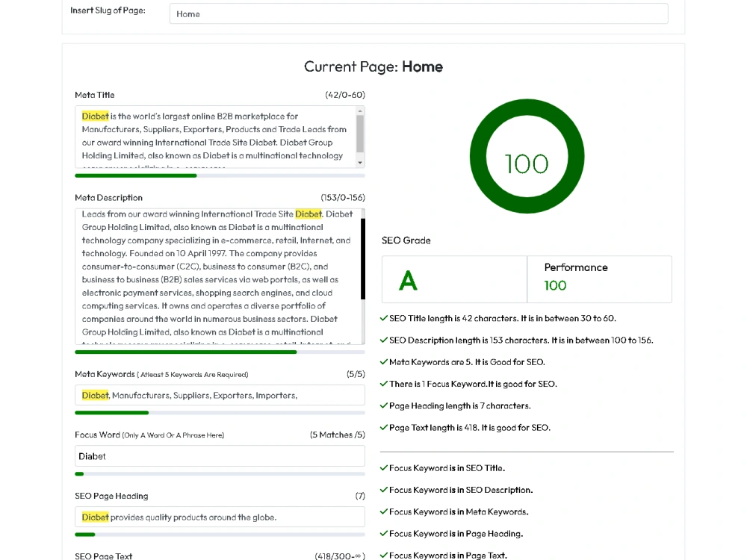Click the 'Insert Slug of Page:' label
This screenshot has height=560, width=747.
[108, 10]
